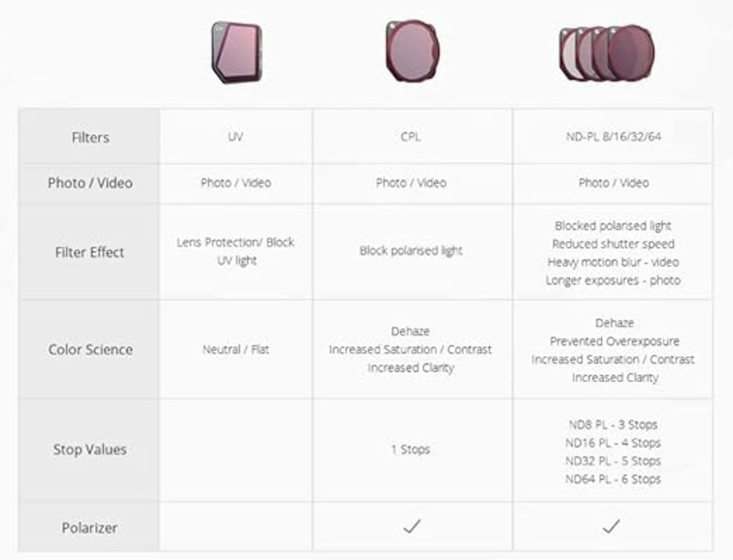This screenshot has height=560, width=733.
Task: Select the Polarizer row header
Action: pos(89,527)
